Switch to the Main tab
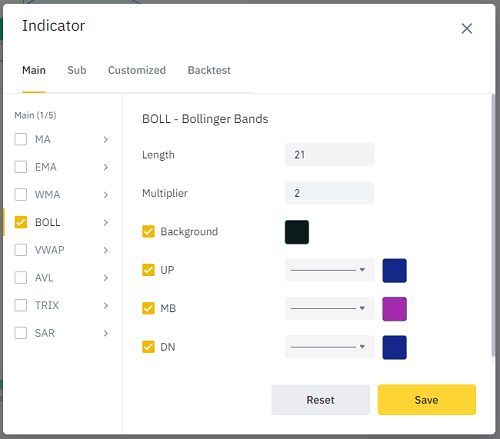This screenshot has height=439, width=500. [34, 70]
